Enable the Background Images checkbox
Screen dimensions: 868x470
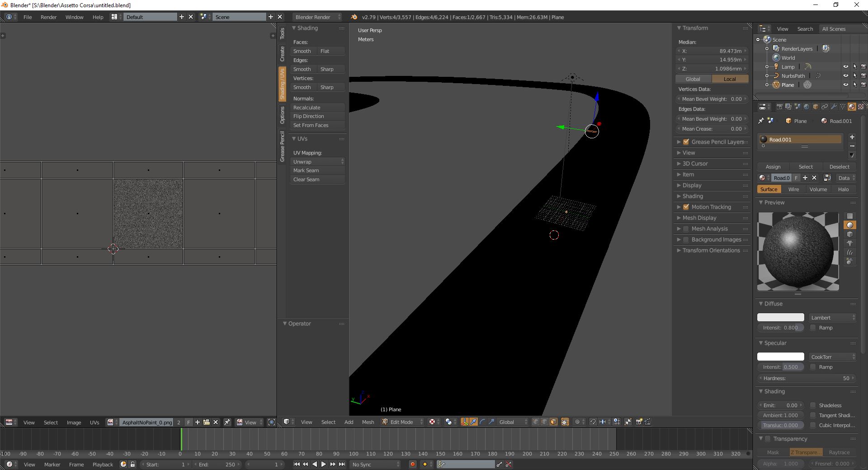tap(686, 240)
